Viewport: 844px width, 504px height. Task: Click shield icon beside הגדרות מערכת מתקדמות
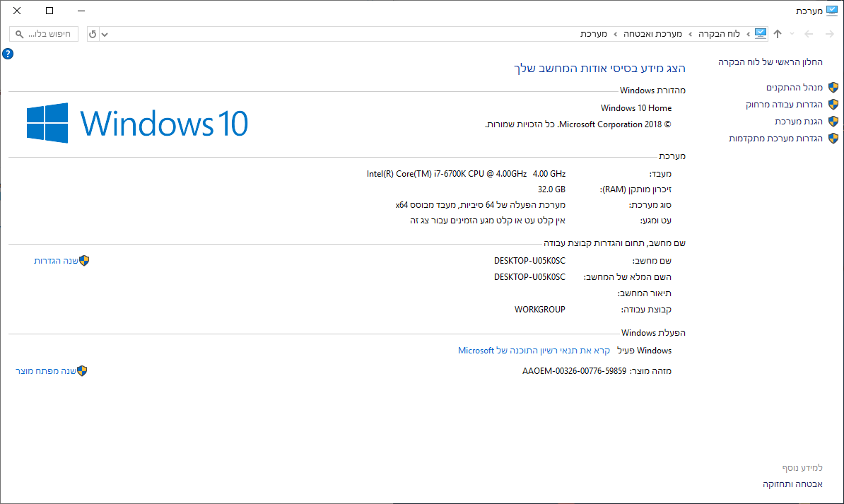(x=833, y=139)
